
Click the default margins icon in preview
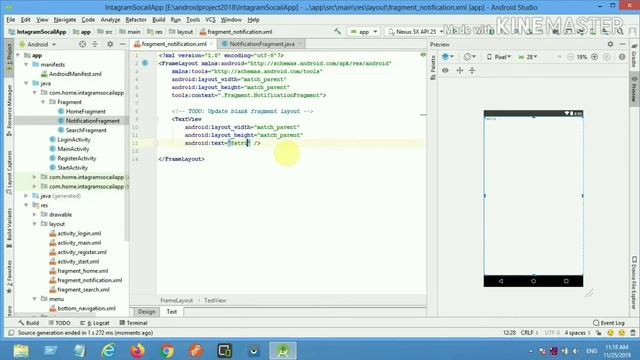click(472, 70)
